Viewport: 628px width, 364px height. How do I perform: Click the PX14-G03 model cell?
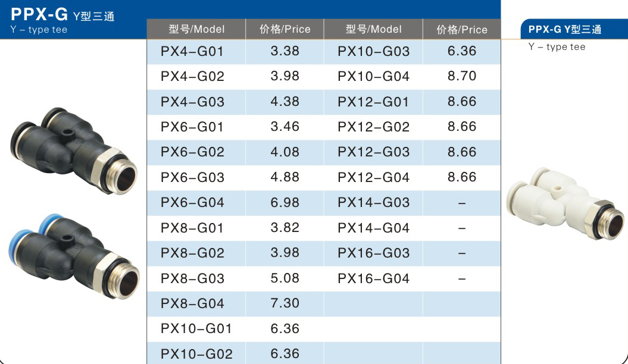[373, 203]
